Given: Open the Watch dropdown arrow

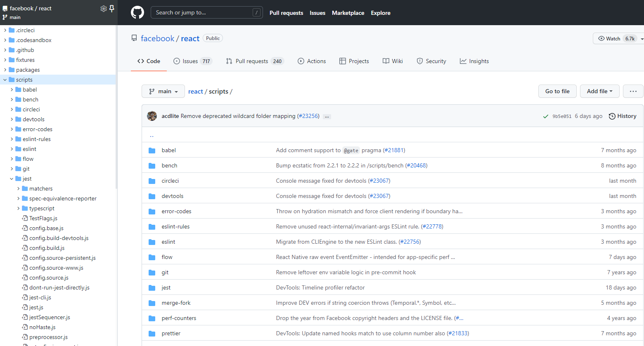Looking at the screenshot, I should pyautogui.click(x=642, y=39).
